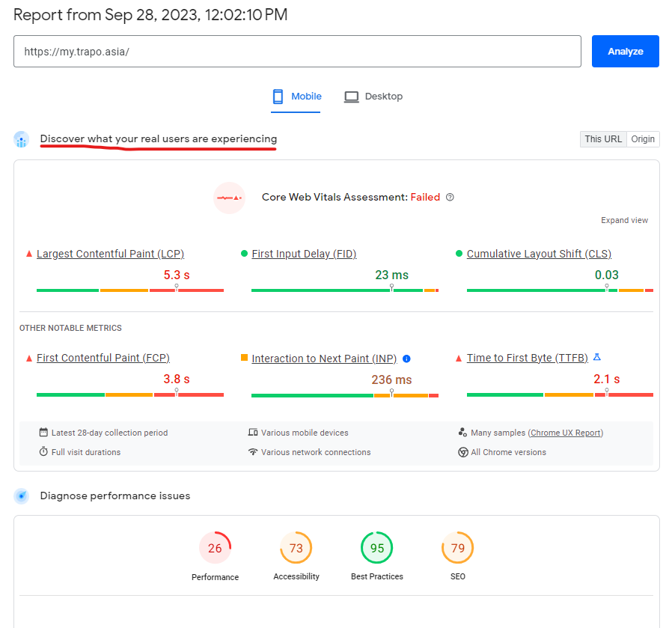Enable the This URL view

(x=603, y=138)
